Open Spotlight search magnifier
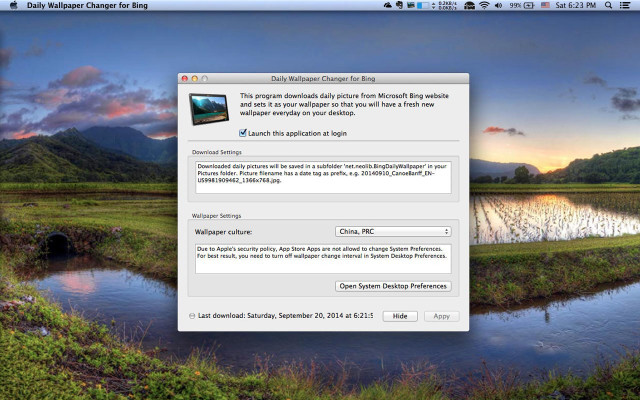This screenshot has height=400, width=640. [x=608, y=6]
